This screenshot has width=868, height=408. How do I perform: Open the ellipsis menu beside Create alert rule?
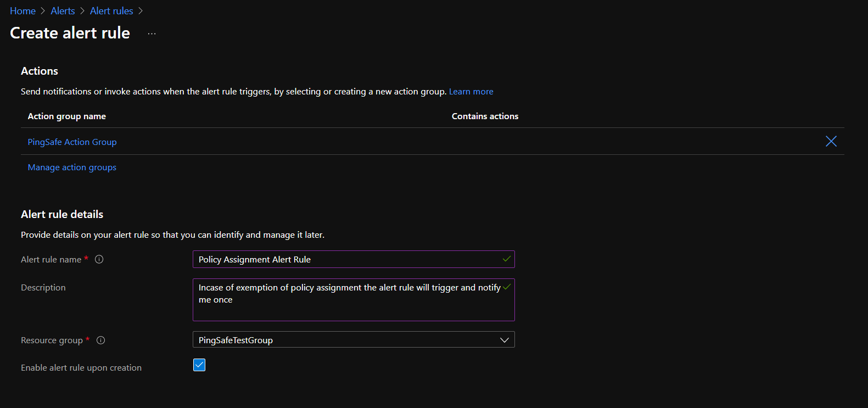(x=152, y=33)
